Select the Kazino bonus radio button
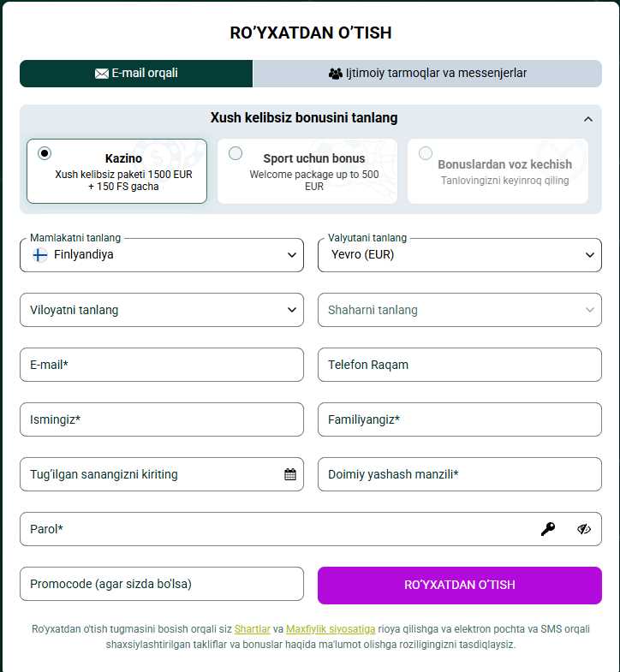The height and width of the screenshot is (672, 620). 45,153
